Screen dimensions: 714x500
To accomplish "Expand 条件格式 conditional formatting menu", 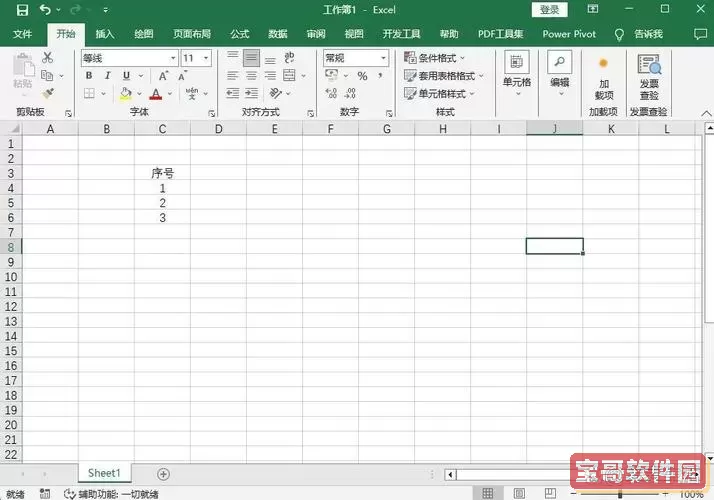I will (x=434, y=58).
